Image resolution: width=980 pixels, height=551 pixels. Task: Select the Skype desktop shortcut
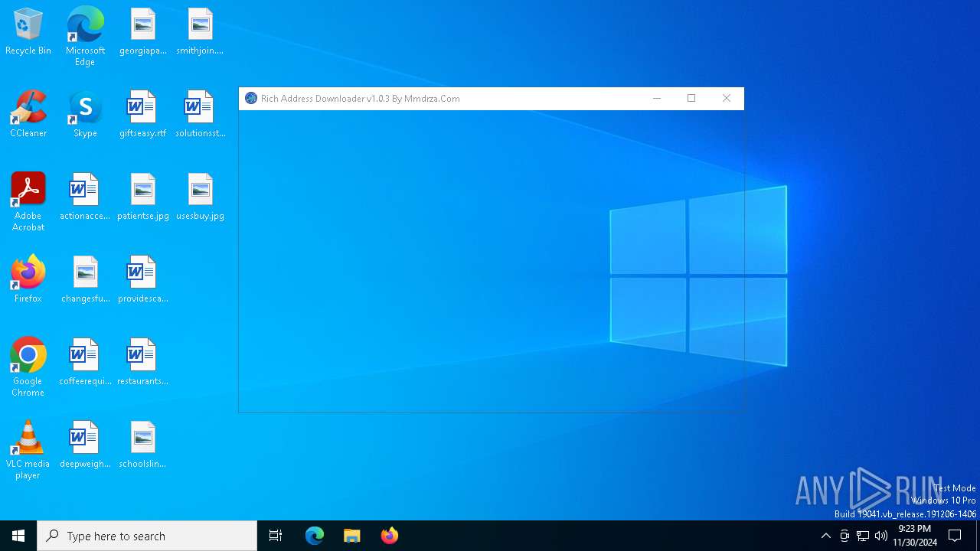click(85, 115)
